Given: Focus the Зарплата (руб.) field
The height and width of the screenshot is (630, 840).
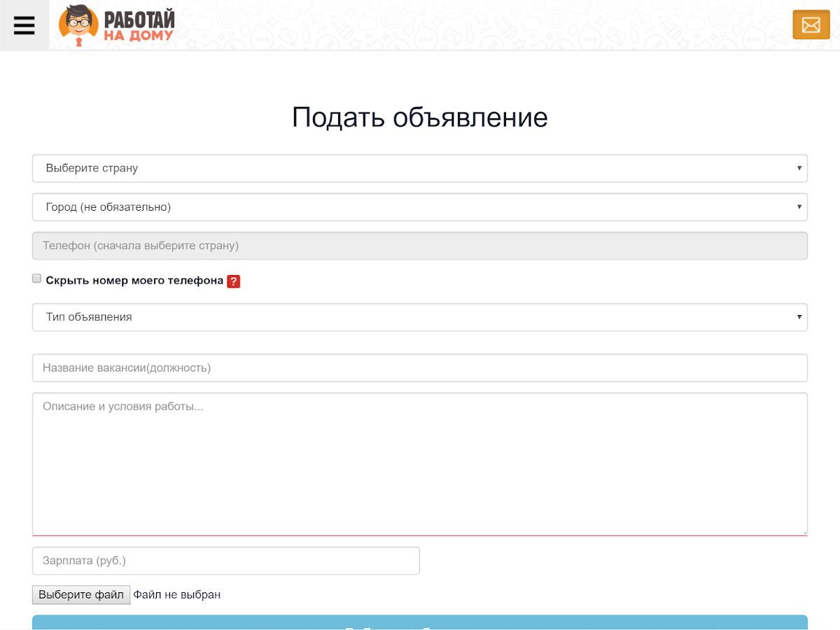Looking at the screenshot, I should (226, 561).
